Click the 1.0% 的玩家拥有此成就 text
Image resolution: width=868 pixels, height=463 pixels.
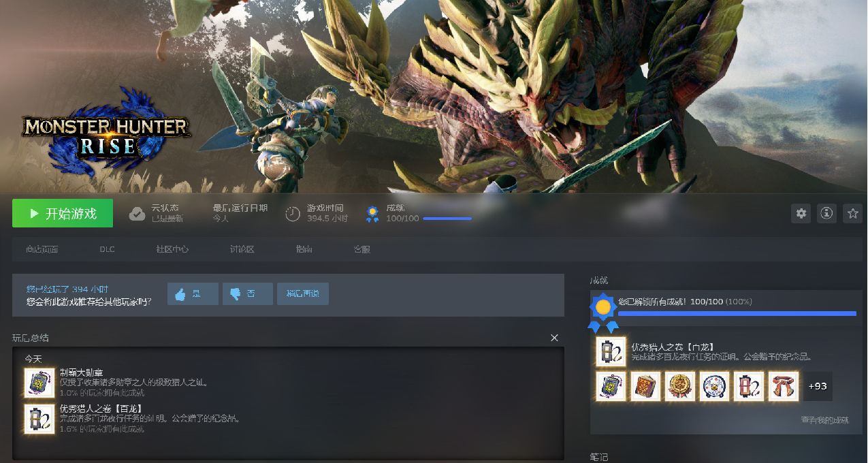pyautogui.click(x=102, y=393)
